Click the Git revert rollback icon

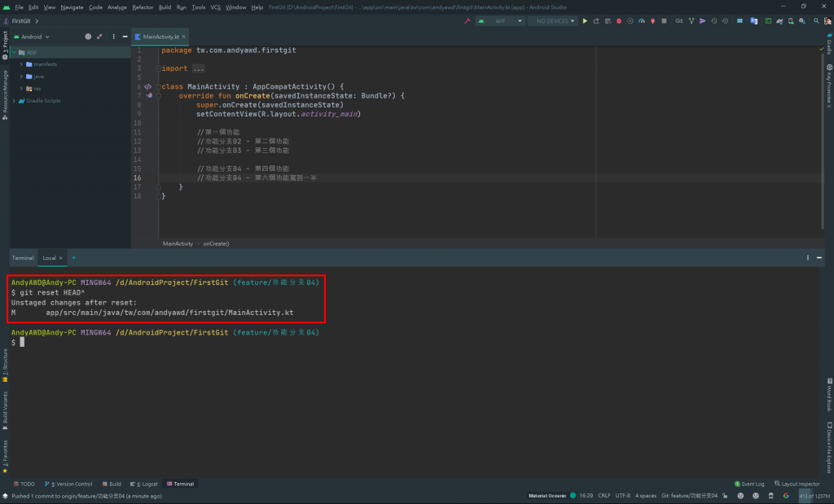click(725, 20)
